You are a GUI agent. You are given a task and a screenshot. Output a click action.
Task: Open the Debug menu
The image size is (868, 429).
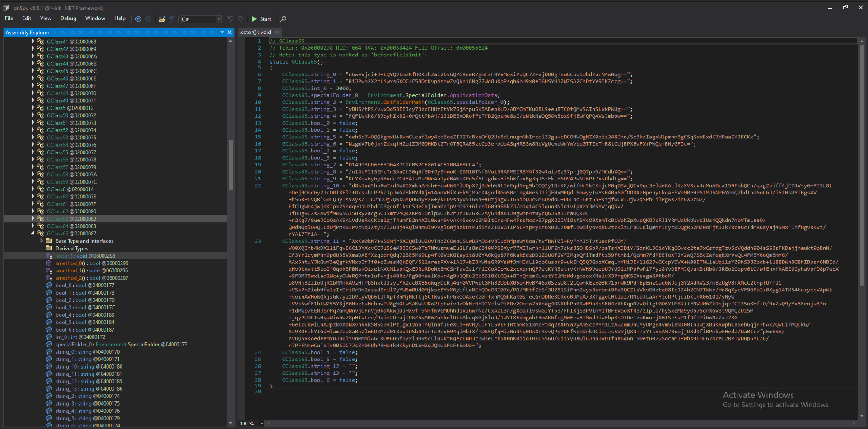(x=68, y=18)
